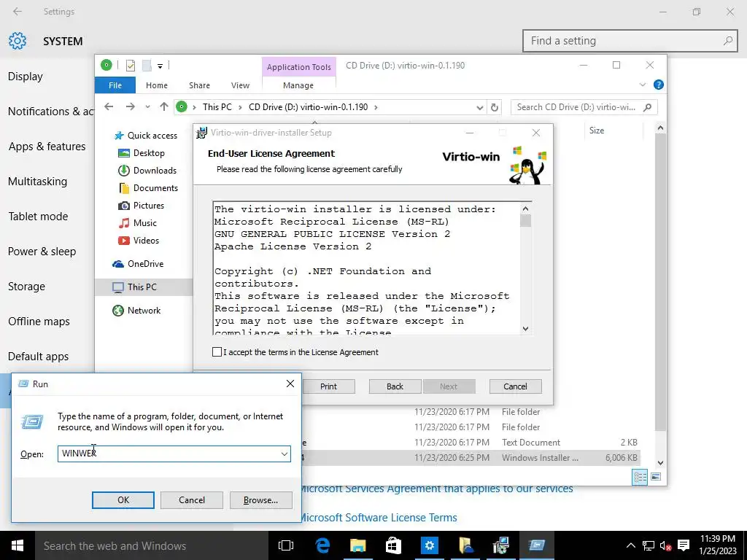Refresh the Explorer address bar
This screenshot has width=747, height=560.
(x=495, y=107)
